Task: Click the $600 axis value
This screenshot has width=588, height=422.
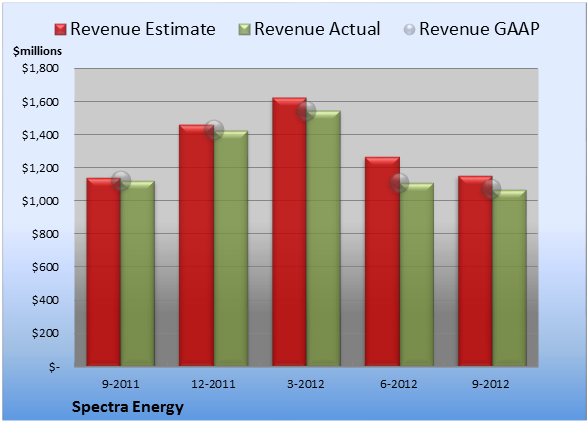Action: (x=45, y=267)
